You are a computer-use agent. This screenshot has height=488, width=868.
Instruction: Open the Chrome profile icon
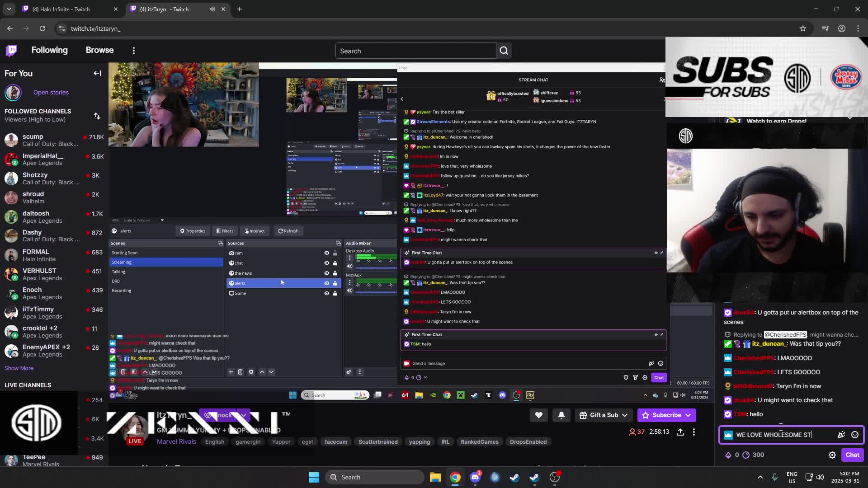point(842,28)
